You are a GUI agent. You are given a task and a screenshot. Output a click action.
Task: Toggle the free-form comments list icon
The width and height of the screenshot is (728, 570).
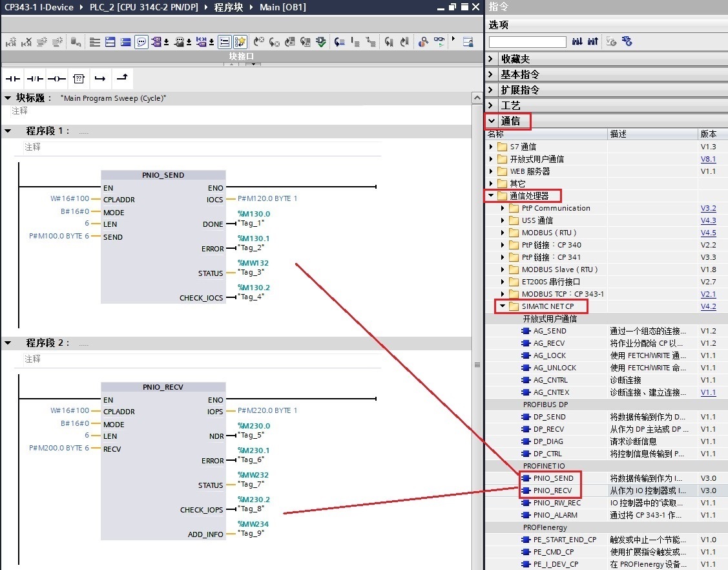[224, 42]
